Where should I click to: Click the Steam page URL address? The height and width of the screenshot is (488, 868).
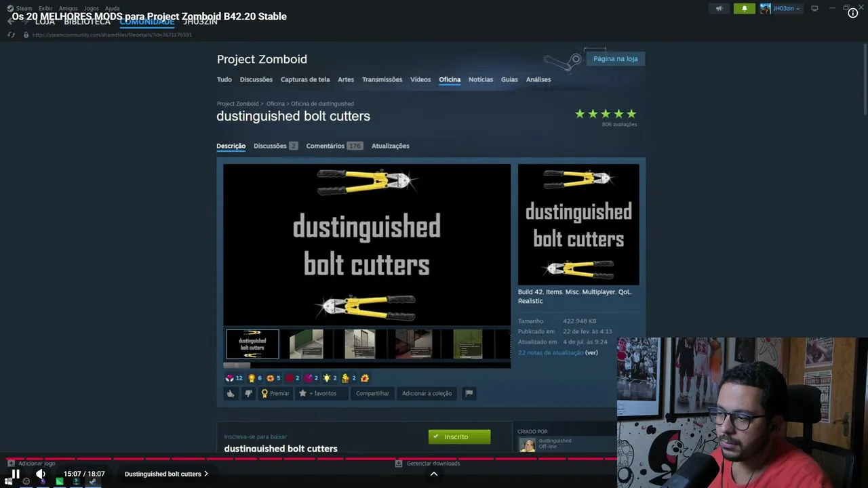112,35
